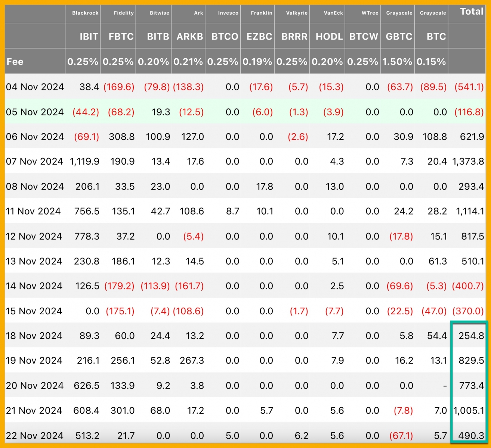The height and width of the screenshot is (448, 491).
Task: Click the 14 Nov 2024 date cell
Action: coord(34,286)
